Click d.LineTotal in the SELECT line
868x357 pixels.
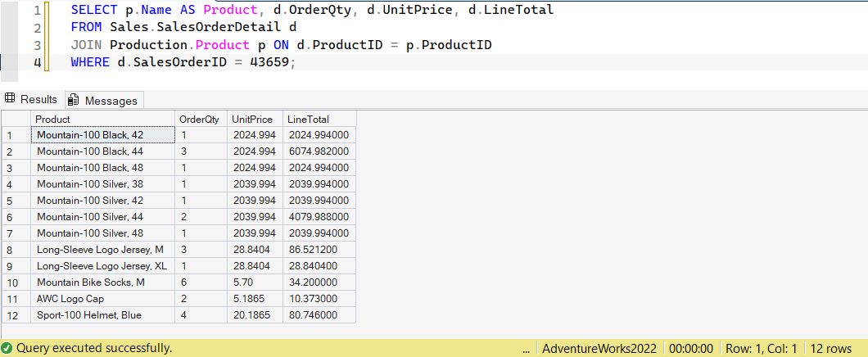[512, 10]
